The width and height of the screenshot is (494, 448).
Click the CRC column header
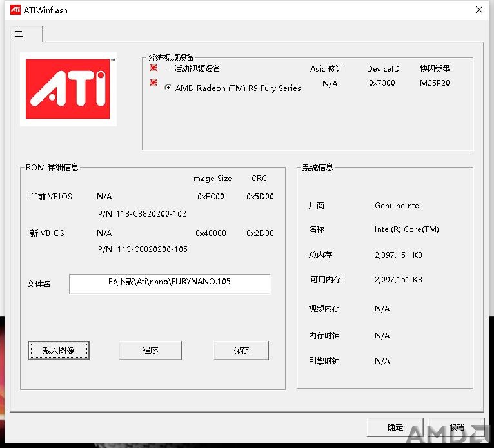click(x=259, y=179)
